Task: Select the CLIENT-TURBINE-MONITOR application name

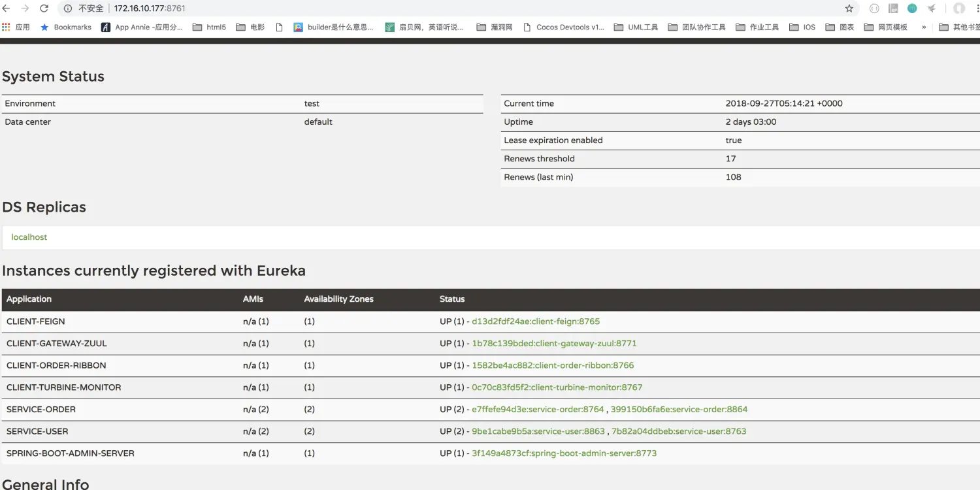Action: coord(63,387)
